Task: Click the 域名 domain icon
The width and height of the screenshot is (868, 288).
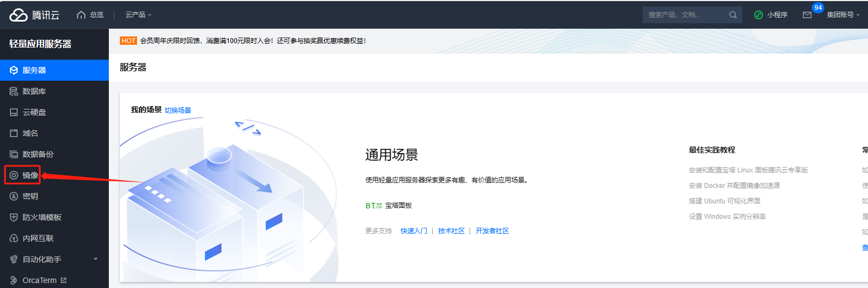Action: pyautogui.click(x=14, y=133)
